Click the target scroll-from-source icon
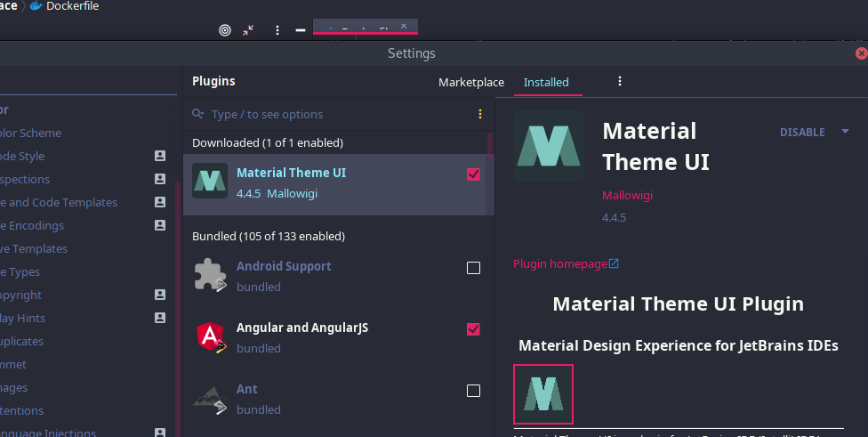The image size is (868, 437). 225,30
